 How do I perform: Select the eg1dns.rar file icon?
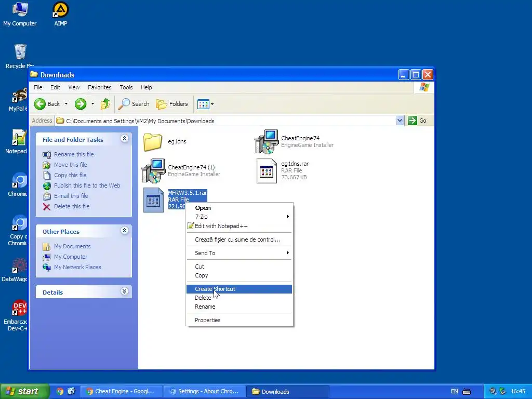click(x=267, y=170)
